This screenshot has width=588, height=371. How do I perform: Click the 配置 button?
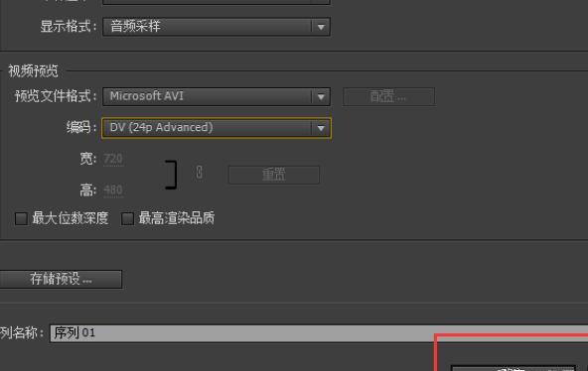click(389, 97)
